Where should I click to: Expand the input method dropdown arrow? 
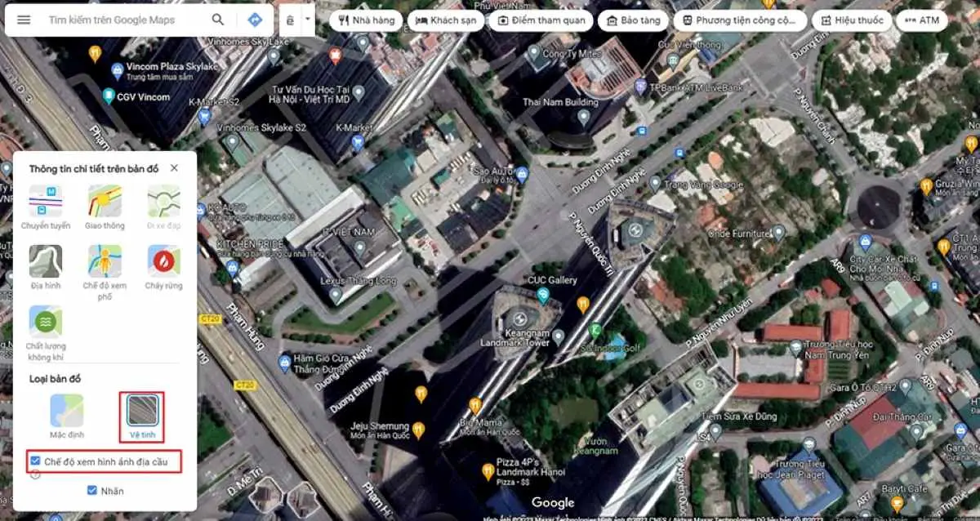pyautogui.click(x=307, y=17)
